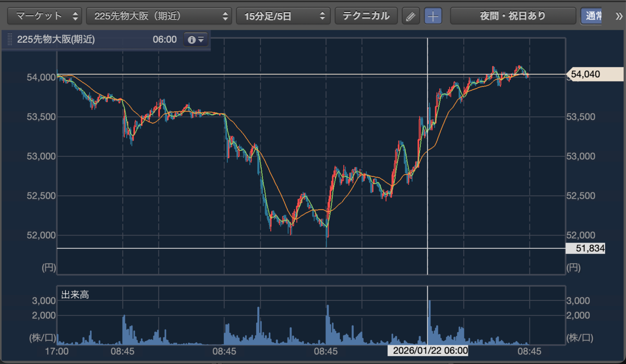Viewport: 626px width, 364px height.
Task: Toggle the crosshair cursor button
Action: click(x=432, y=16)
